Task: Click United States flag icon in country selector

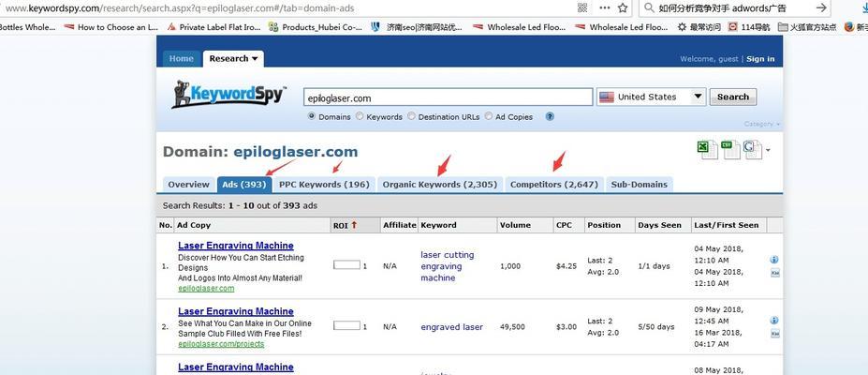Action: pyautogui.click(x=607, y=97)
